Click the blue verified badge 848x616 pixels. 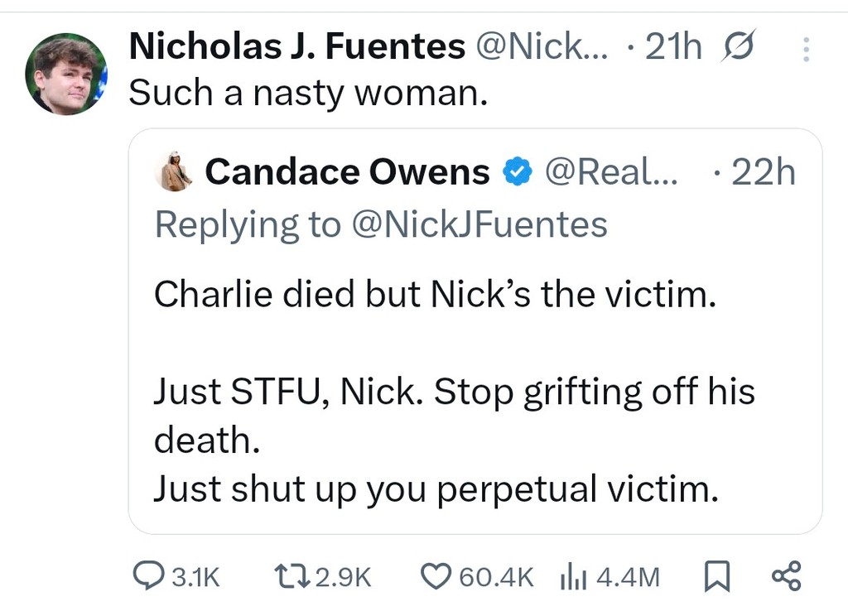click(518, 172)
